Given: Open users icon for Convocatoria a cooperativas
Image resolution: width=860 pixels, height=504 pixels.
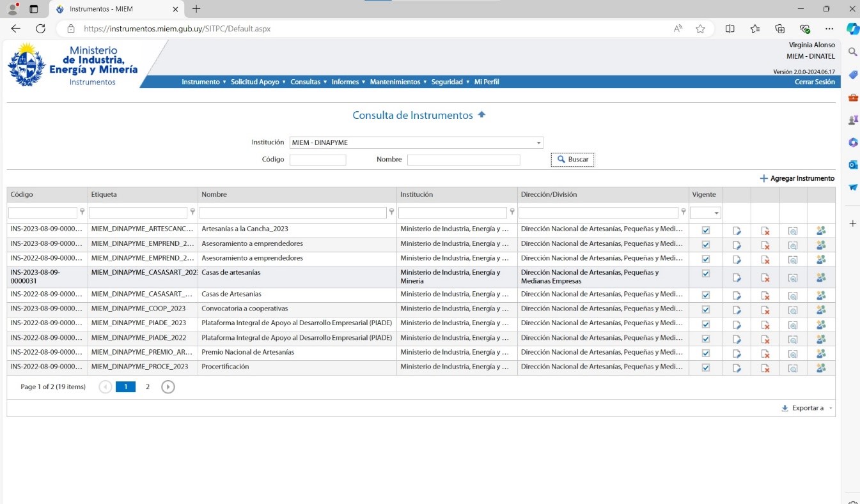Looking at the screenshot, I should [821, 309].
